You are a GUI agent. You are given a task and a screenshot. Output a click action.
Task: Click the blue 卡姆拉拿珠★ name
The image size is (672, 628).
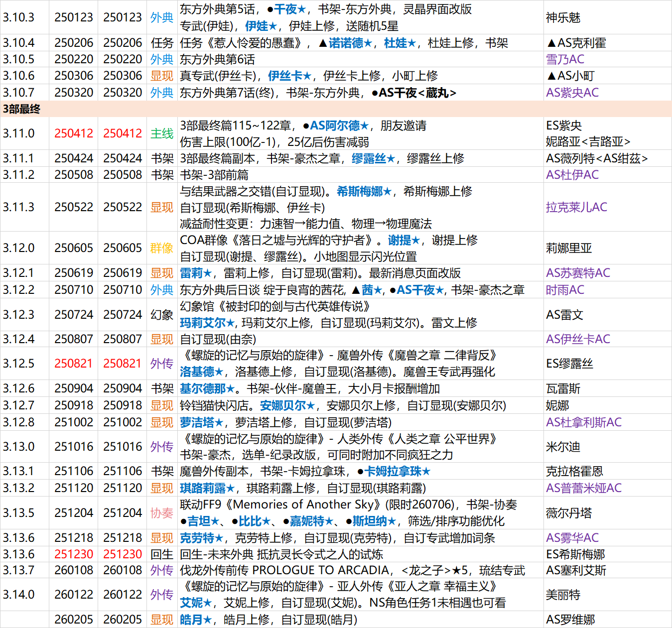click(x=397, y=471)
